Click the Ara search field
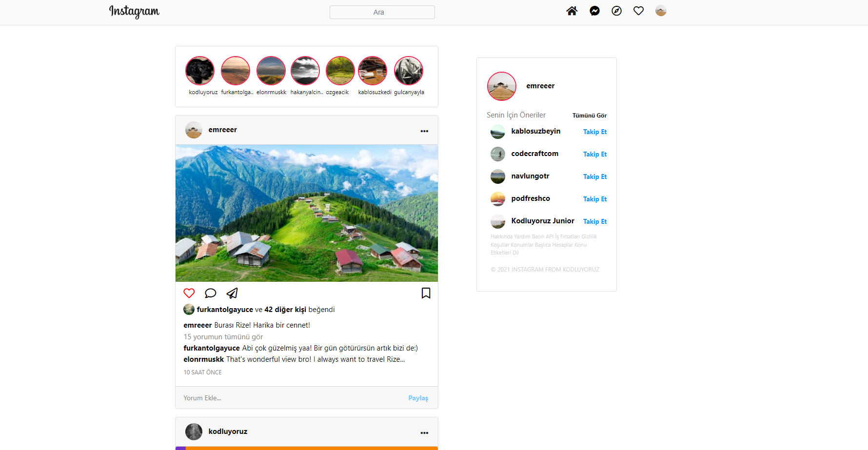The image size is (868, 450). pos(382,12)
